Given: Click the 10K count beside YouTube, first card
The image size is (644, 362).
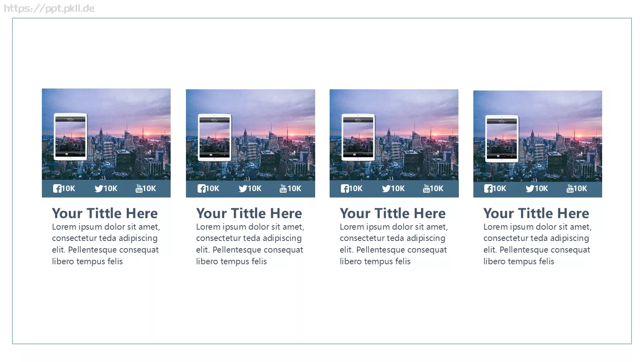Looking at the screenshot, I should [149, 189].
